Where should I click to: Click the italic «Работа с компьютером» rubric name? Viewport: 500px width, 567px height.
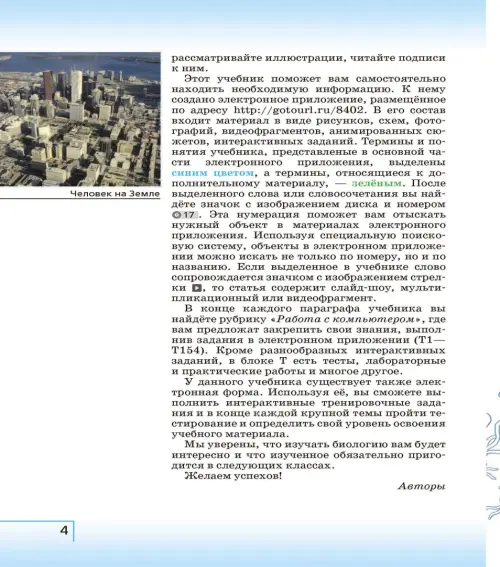click(x=346, y=319)
